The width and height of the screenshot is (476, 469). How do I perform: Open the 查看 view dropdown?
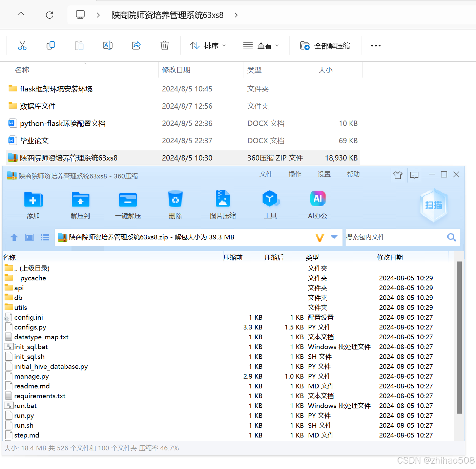tap(261, 45)
